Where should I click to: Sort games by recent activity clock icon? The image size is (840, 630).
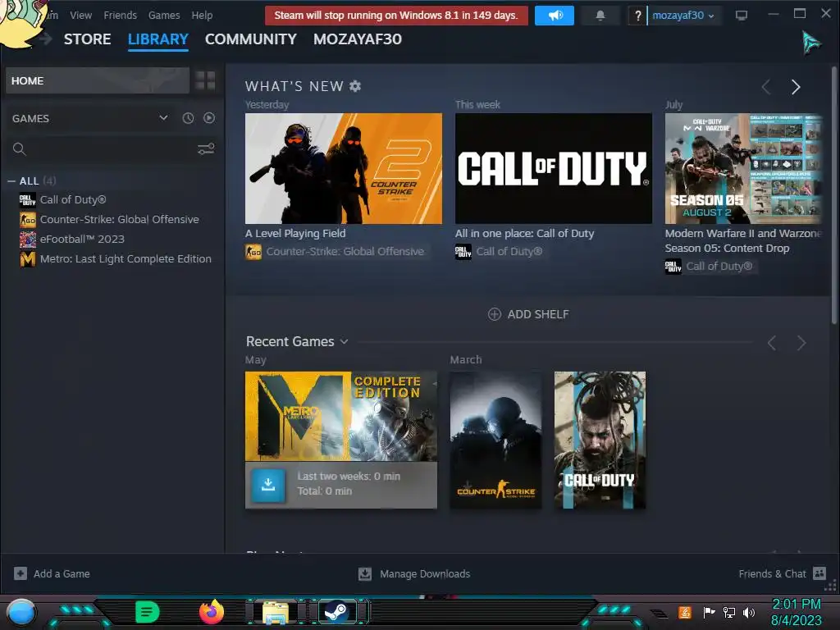click(188, 118)
